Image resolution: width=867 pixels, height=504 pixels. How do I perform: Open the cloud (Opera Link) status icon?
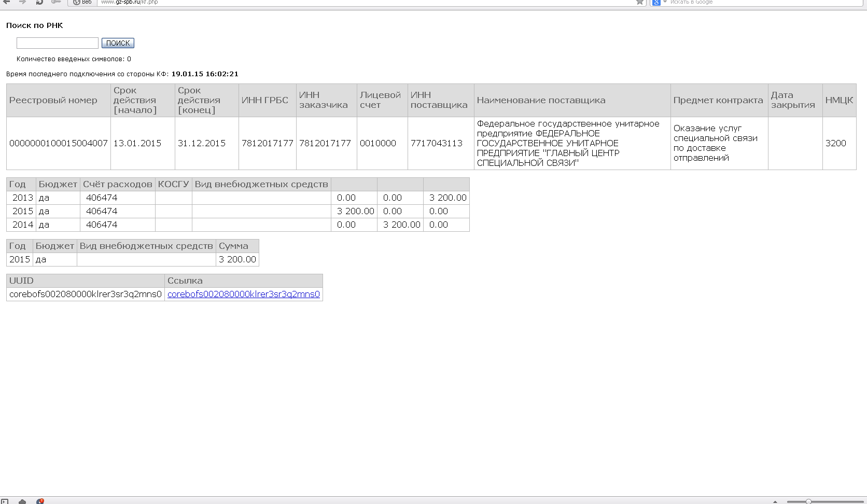coord(22,501)
